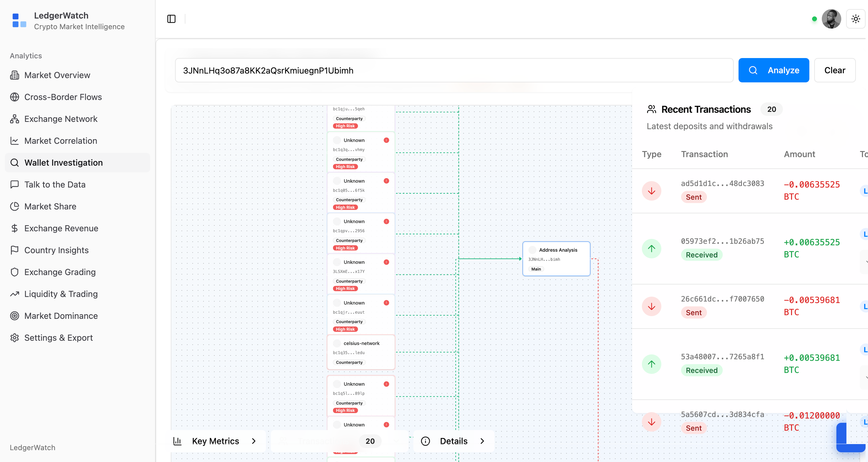The height and width of the screenshot is (462, 868).
Task: Select the Exchange Network nodes icon
Action: 15,119
